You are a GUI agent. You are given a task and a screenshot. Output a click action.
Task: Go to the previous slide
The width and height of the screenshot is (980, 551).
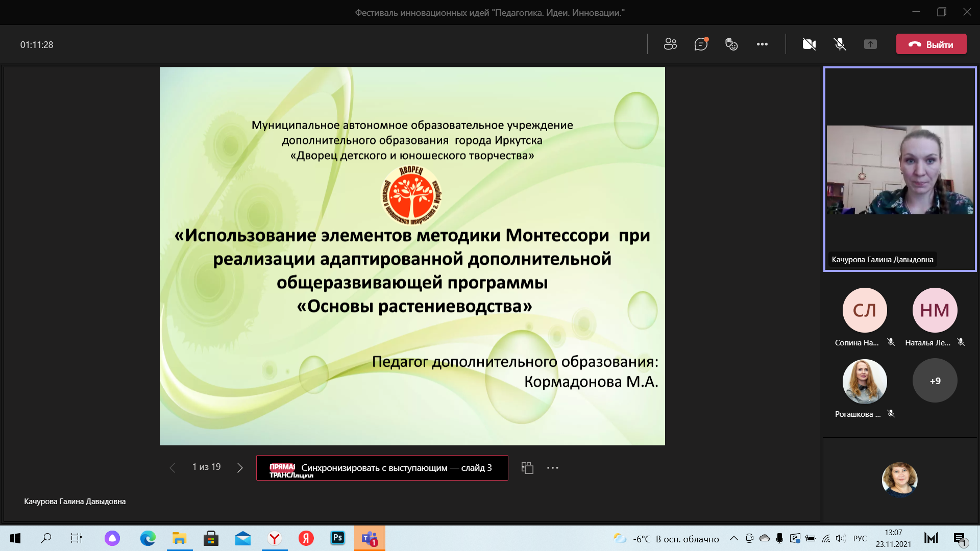[173, 468]
